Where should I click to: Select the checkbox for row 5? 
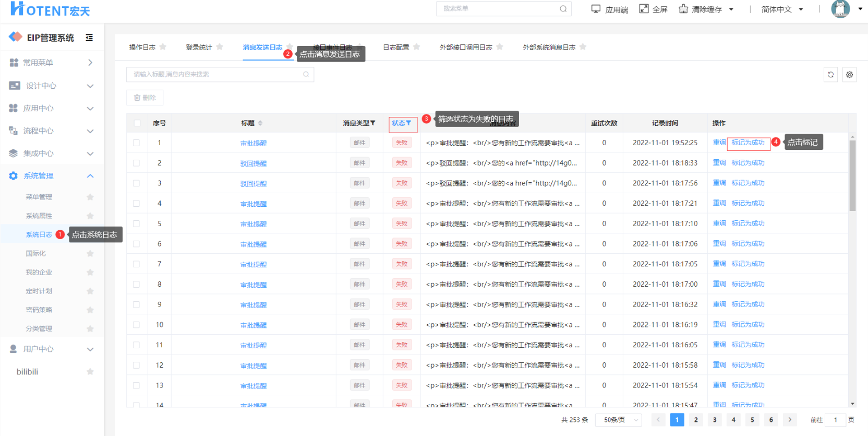click(x=137, y=223)
